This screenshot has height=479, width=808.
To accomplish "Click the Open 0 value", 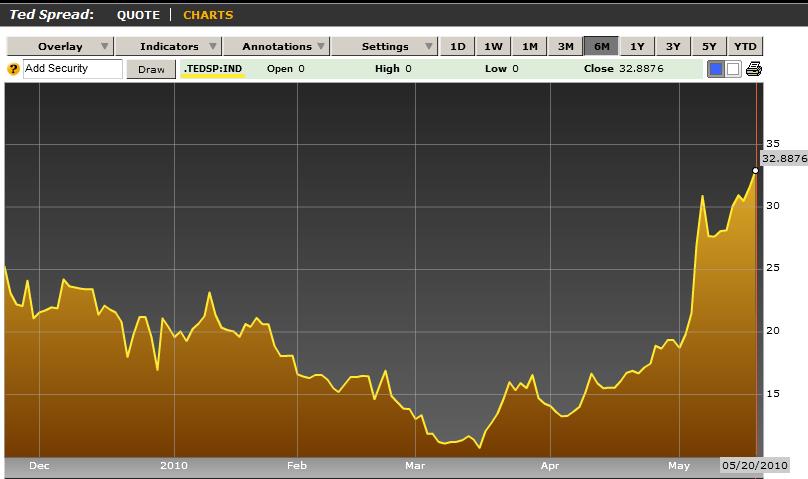I will 285,69.
